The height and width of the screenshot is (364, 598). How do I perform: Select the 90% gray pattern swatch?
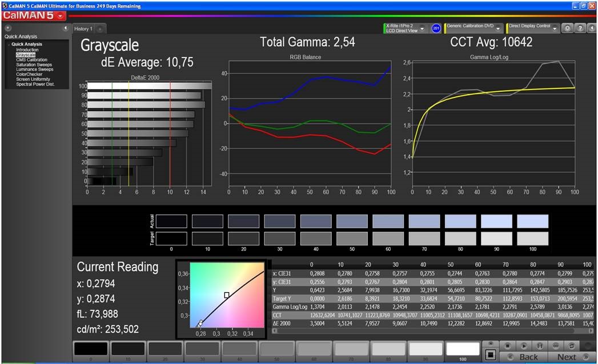pos(426,351)
